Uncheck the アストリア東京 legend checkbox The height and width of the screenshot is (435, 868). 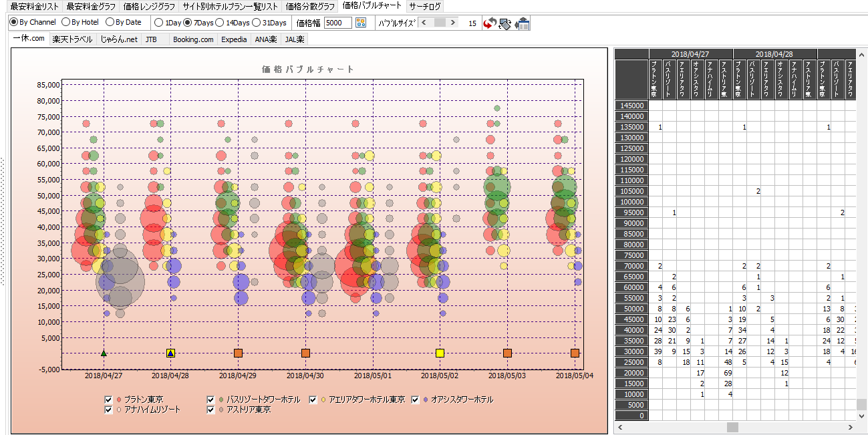click(x=211, y=410)
